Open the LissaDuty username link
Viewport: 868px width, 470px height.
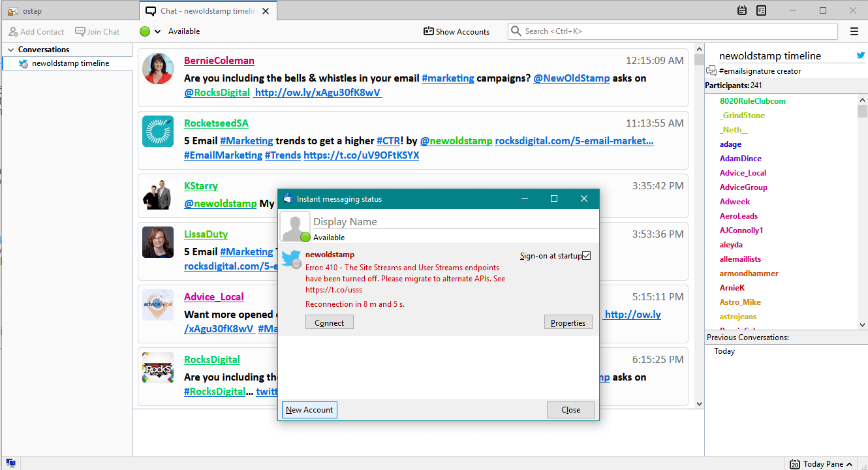tap(206, 234)
